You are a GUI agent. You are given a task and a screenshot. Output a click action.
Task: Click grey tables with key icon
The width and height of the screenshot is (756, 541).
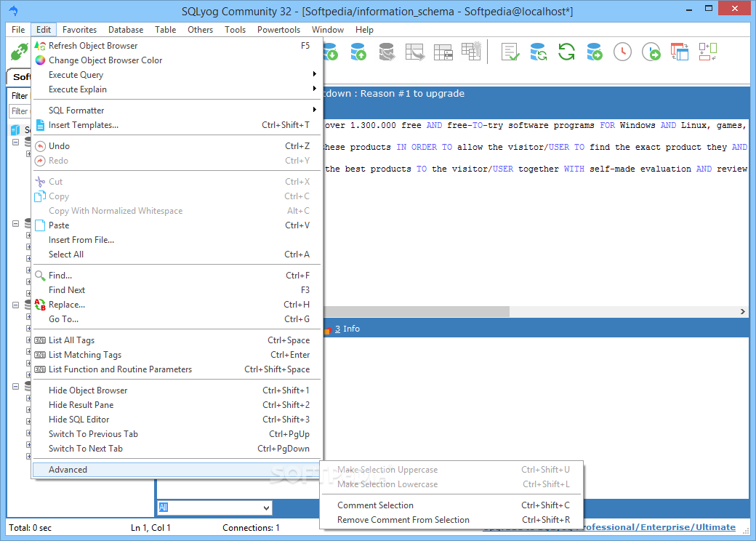tap(471, 51)
